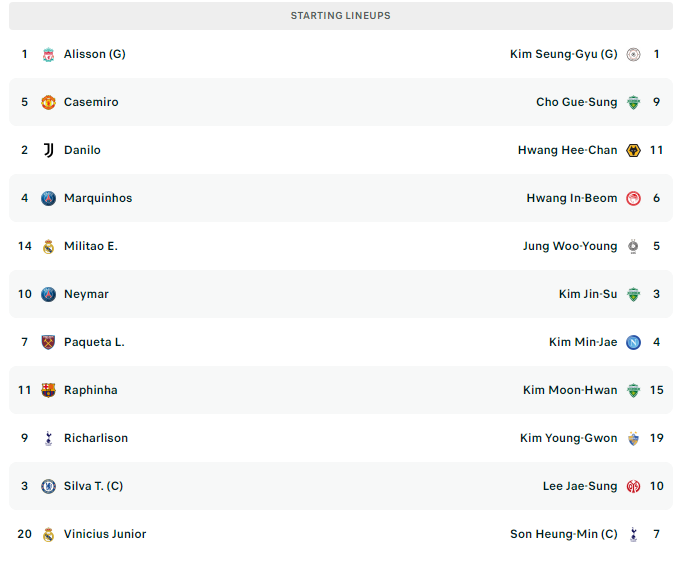Click Barcelona crest beside Raphinha
682x573 pixels.
[48, 390]
